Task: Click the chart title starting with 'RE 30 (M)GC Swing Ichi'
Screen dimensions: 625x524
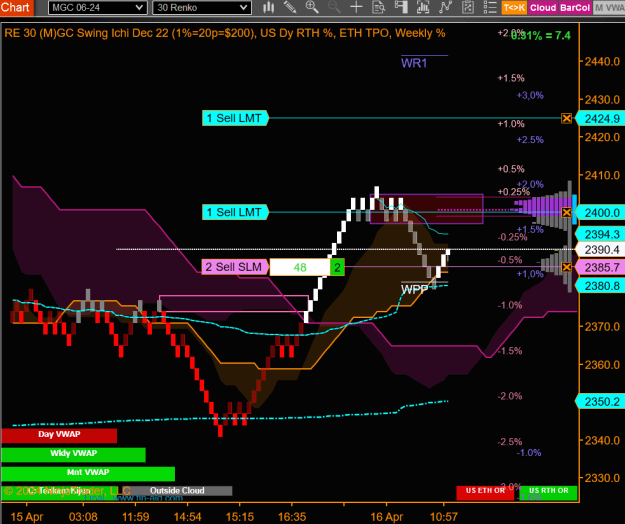Action: (x=225, y=33)
